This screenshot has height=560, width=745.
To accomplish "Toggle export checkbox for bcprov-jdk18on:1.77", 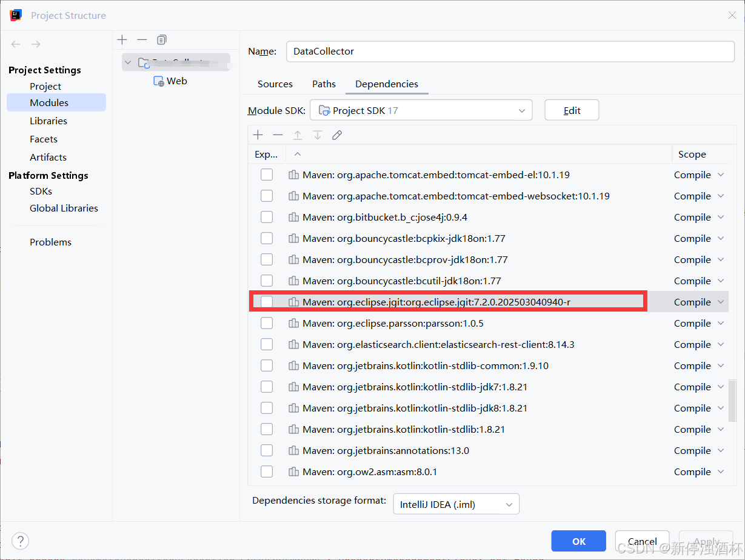I will (x=267, y=259).
